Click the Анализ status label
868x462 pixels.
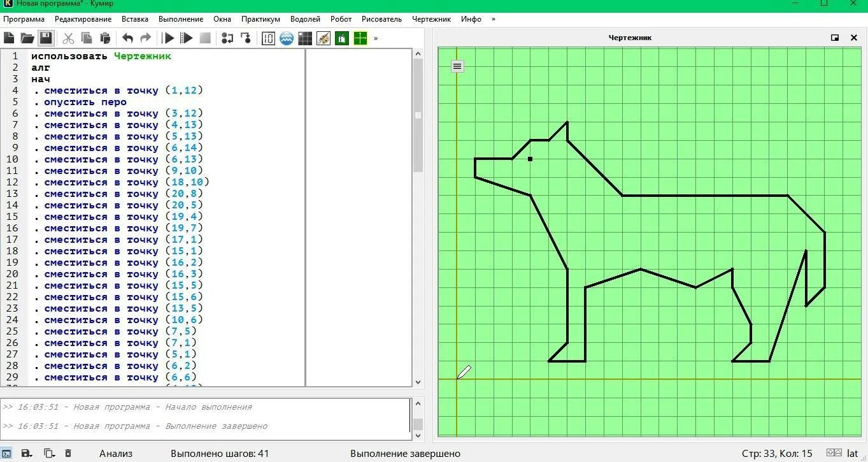[x=116, y=454]
